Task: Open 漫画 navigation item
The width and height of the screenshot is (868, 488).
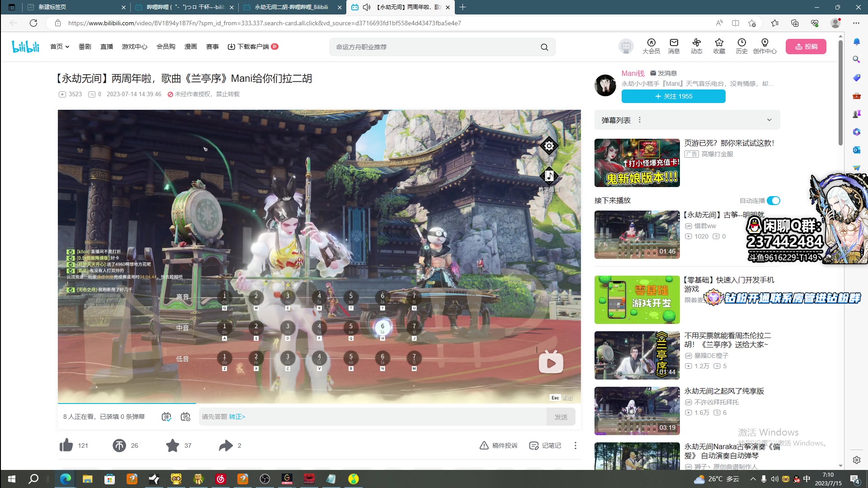Action: [191, 47]
